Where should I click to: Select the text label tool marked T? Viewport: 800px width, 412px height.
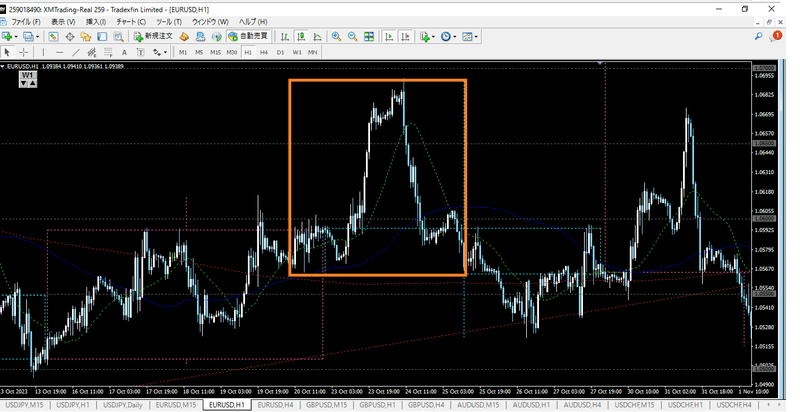pyautogui.click(x=140, y=52)
